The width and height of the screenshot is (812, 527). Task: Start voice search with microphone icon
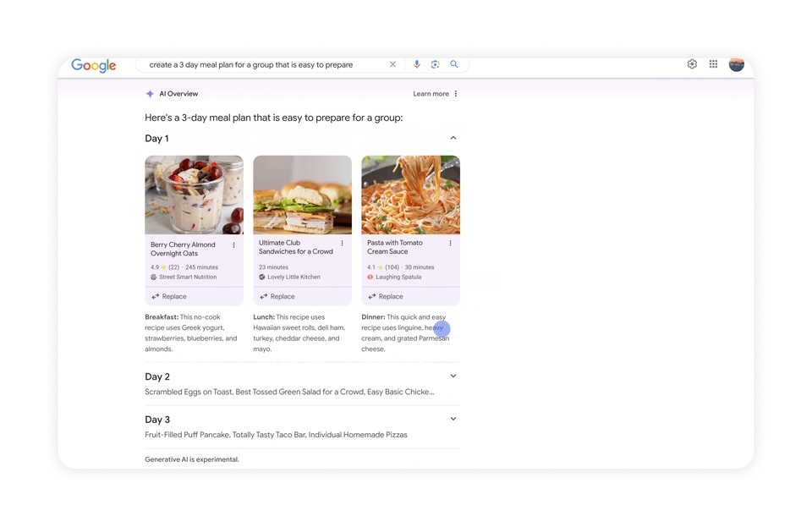tap(416, 64)
